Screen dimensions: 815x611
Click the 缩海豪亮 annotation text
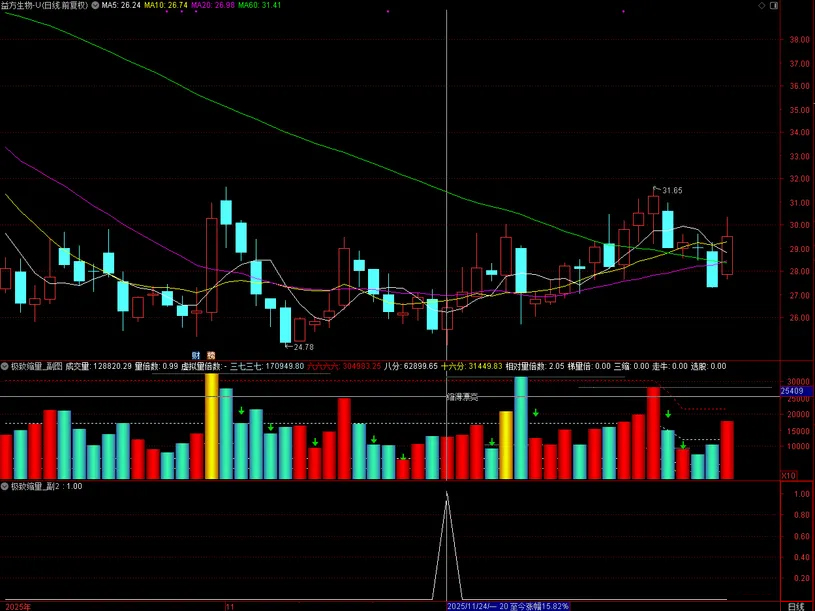pyautogui.click(x=461, y=397)
